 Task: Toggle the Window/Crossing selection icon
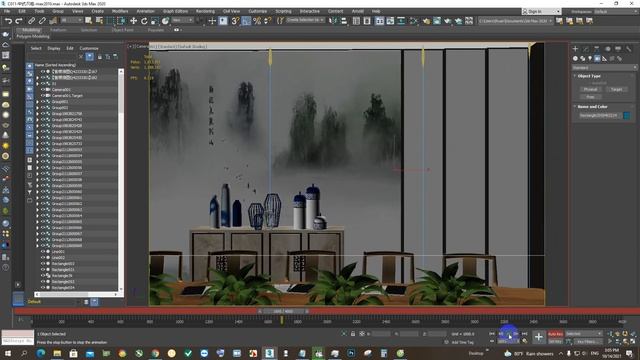point(121,20)
